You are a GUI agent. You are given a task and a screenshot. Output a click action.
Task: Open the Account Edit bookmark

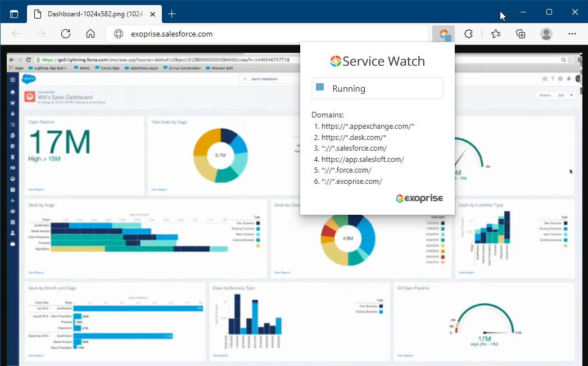pyautogui.click(x=219, y=68)
